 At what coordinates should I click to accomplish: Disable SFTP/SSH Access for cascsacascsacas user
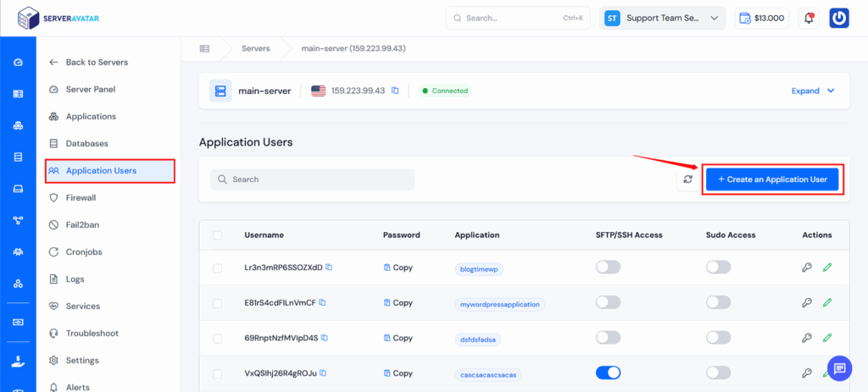click(608, 373)
